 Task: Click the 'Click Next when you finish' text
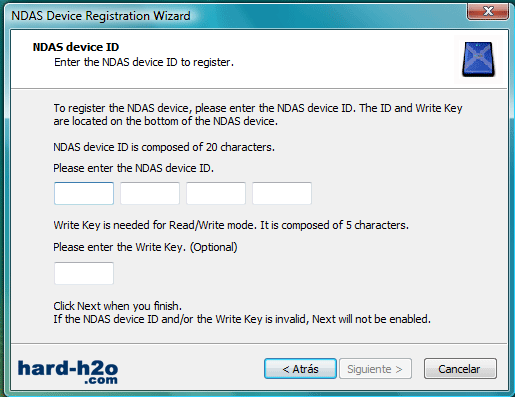pyautogui.click(x=118, y=306)
